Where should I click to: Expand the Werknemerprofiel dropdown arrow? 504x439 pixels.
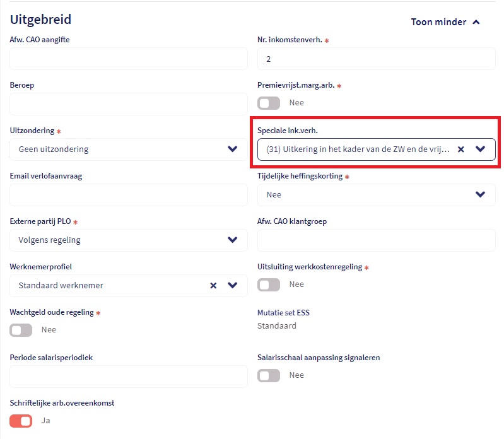point(233,286)
